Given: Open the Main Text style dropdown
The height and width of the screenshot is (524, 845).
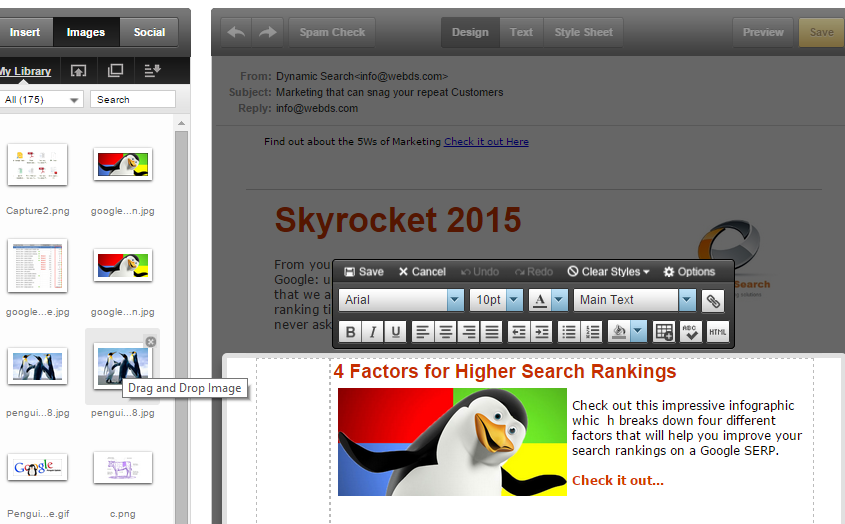Looking at the screenshot, I should tap(686, 300).
